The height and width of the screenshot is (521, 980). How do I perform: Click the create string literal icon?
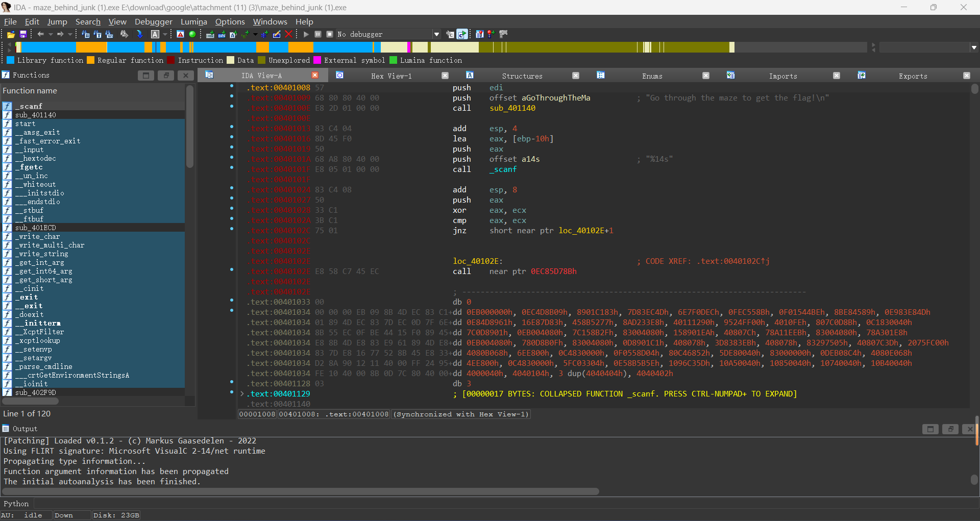[x=234, y=34]
